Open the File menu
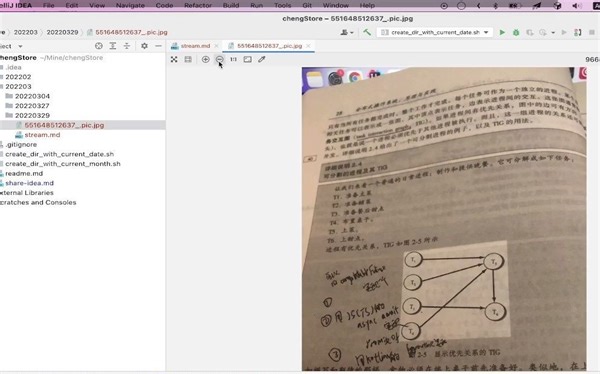 coord(49,5)
